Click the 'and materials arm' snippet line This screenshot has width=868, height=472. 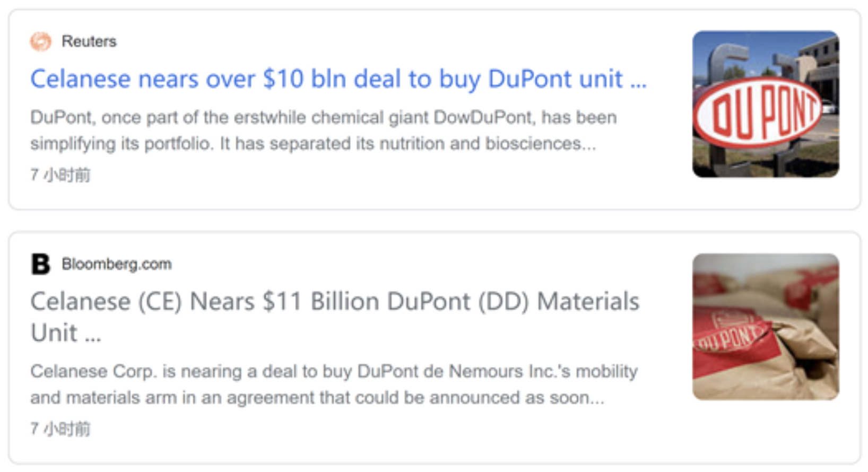[x=317, y=398]
